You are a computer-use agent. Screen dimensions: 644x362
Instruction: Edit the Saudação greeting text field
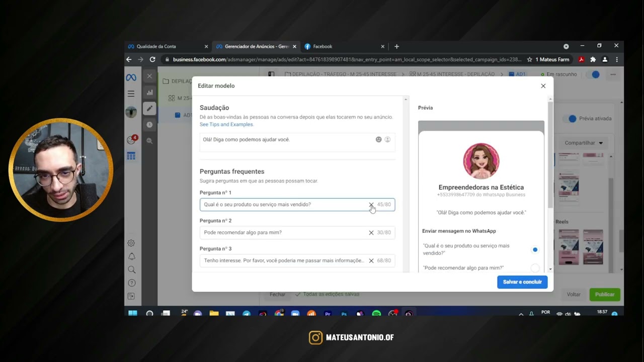click(297, 142)
